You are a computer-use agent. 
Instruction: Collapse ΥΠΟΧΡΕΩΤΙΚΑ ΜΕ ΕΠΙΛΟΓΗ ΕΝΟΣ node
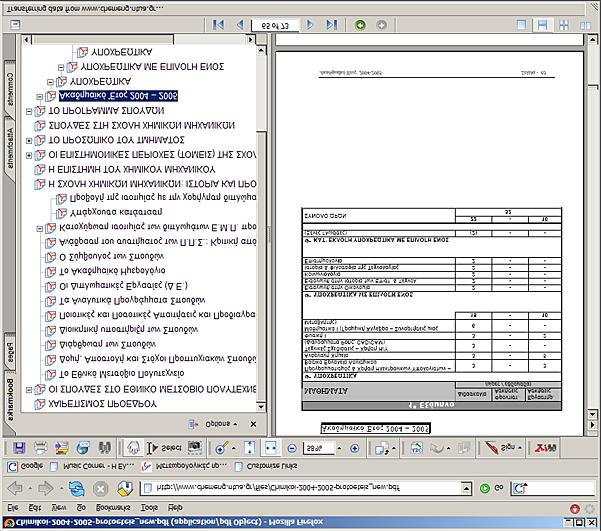(61, 67)
